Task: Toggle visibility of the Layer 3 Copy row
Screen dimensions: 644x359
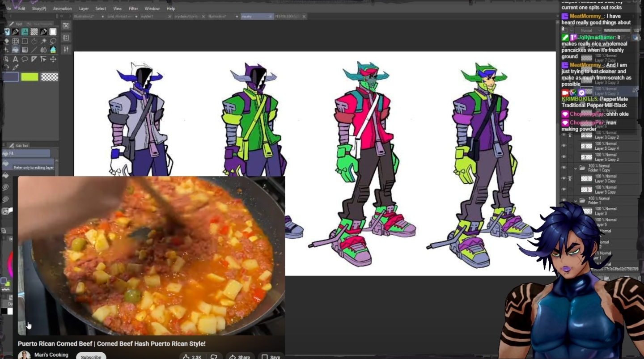Action: [563, 179]
